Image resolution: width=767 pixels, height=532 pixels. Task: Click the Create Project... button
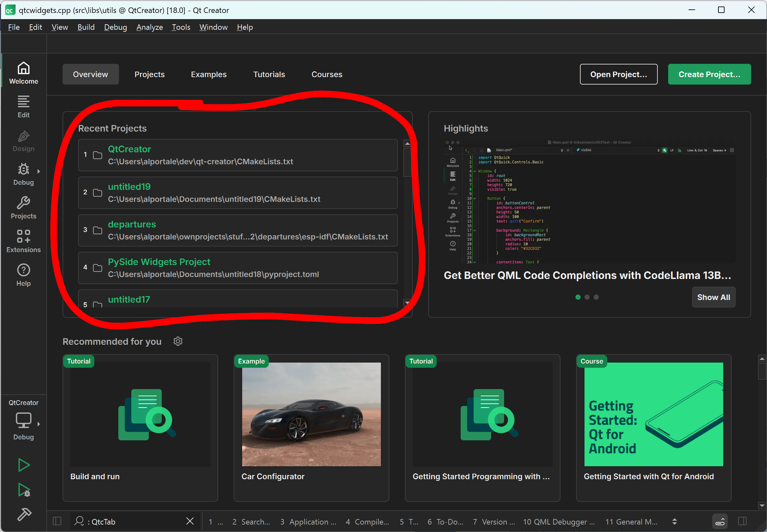[709, 74]
